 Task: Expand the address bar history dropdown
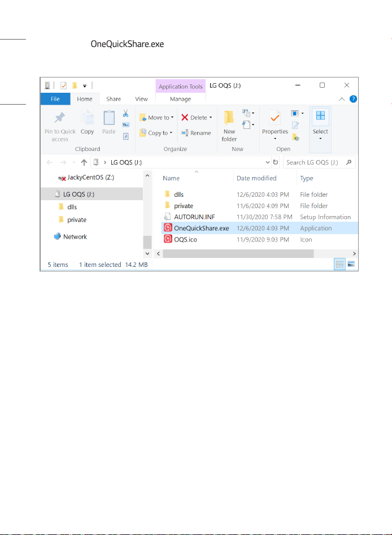(268, 162)
